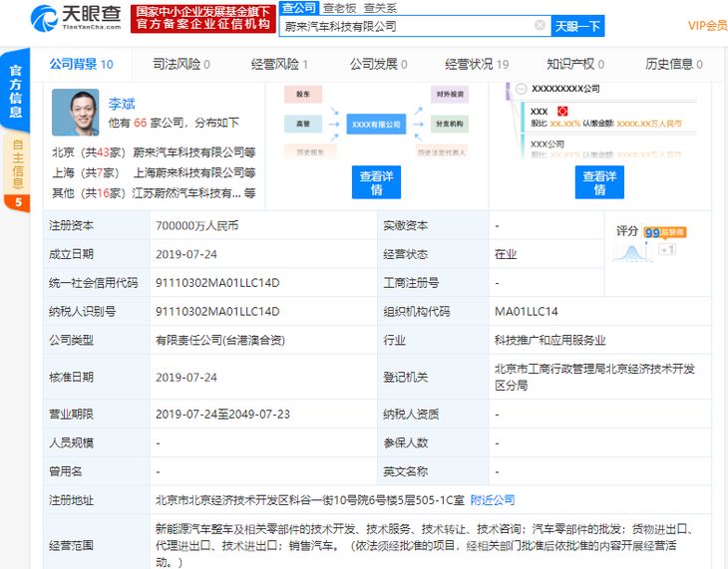The image size is (728, 569).
Task: Click the 700000万人民币 registered capital value
Action: [196, 226]
